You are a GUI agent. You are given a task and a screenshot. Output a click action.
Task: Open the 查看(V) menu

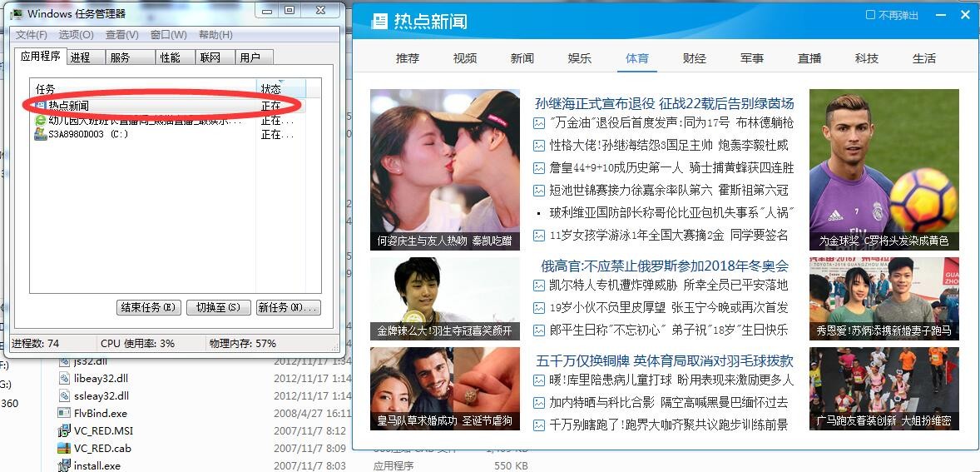[121, 35]
